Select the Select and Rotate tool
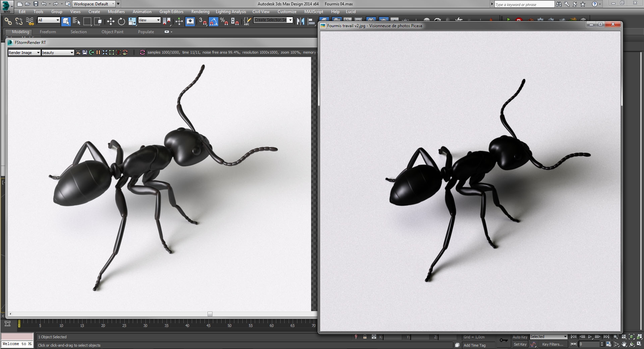Viewport: 644px width, 349px height. [121, 21]
